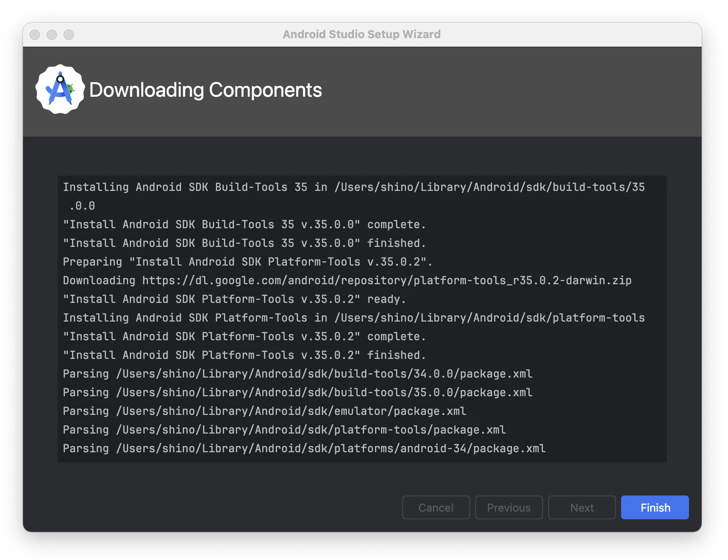728x560 pixels.
Task: Click the Next button
Action: (x=582, y=507)
